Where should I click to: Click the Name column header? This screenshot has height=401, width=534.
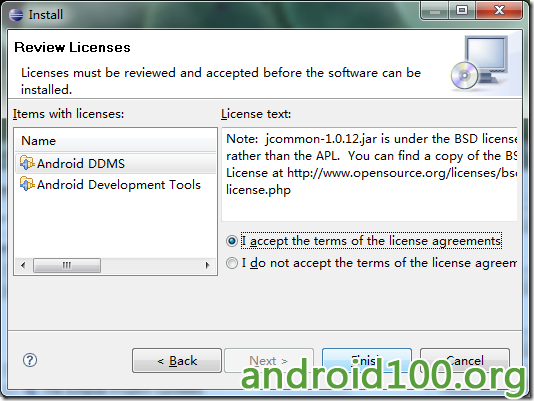coord(115,141)
